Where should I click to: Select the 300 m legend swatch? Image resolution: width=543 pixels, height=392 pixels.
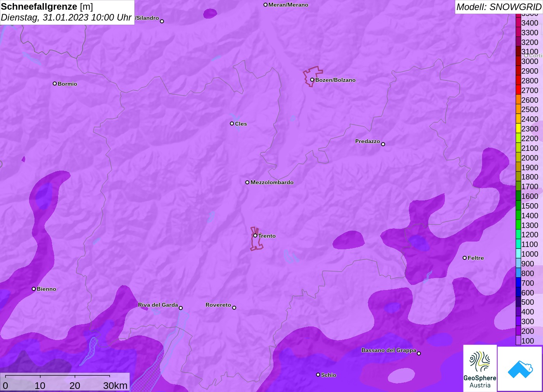tap(518, 321)
